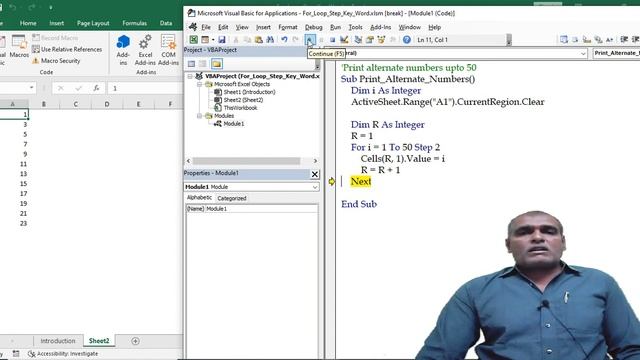The image size is (640, 360).
Task: Open COM Add-ins in Excel ribbon
Action: pyautogui.click(x=168, y=50)
